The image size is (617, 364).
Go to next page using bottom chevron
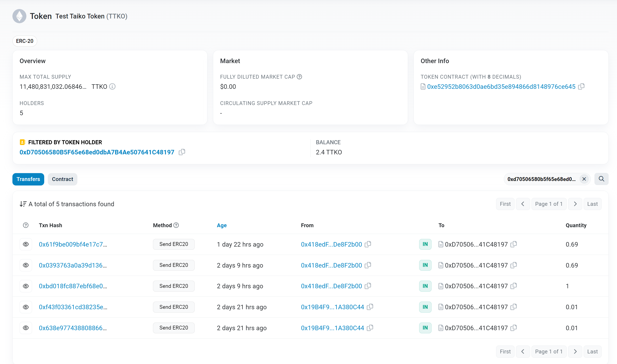(575, 351)
